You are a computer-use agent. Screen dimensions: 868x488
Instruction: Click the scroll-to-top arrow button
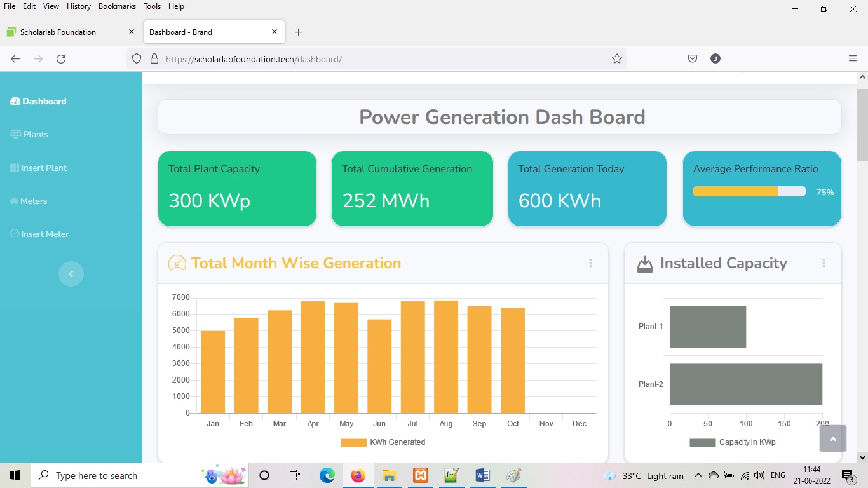832,438
